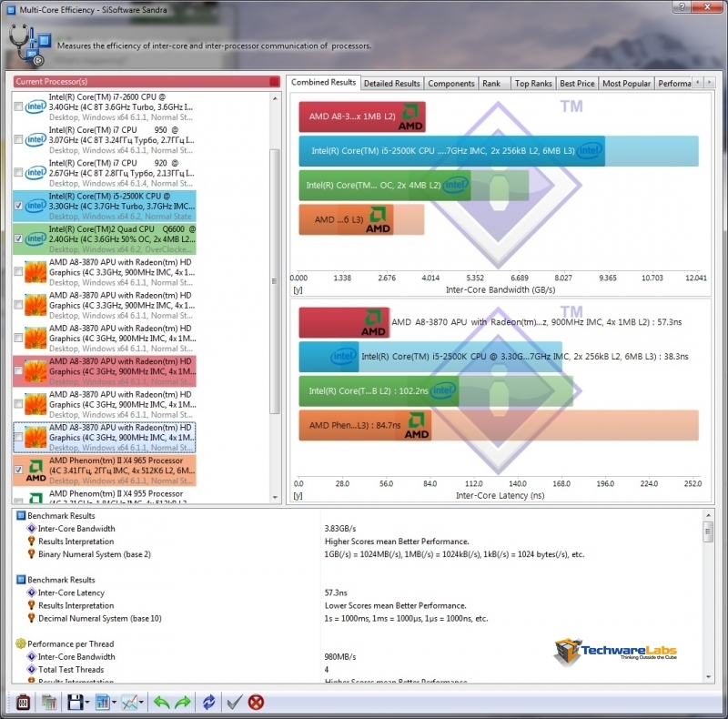The height and width of the screenshot is (719, 728).
Task: Check the red-highlighted A8-3870 APU row checkbox
Action: coord(18,371)
